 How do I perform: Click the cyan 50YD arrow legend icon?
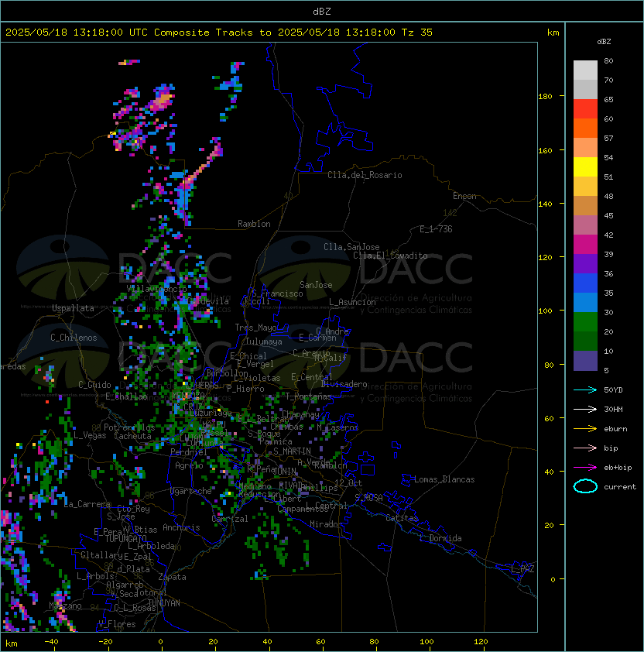[585, 389]
